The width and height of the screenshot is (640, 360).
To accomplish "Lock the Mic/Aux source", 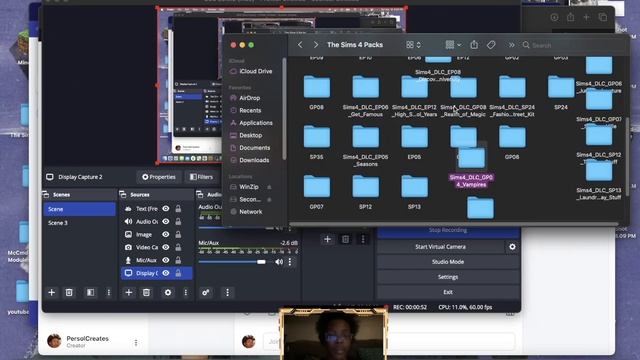I will click(x=178, y=260).
